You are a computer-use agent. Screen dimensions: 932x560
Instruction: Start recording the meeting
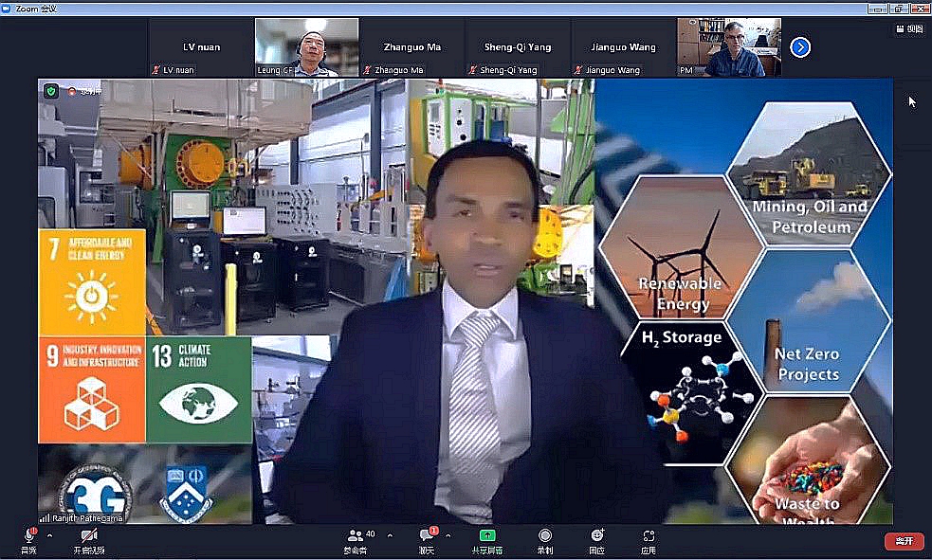point(545,537)
